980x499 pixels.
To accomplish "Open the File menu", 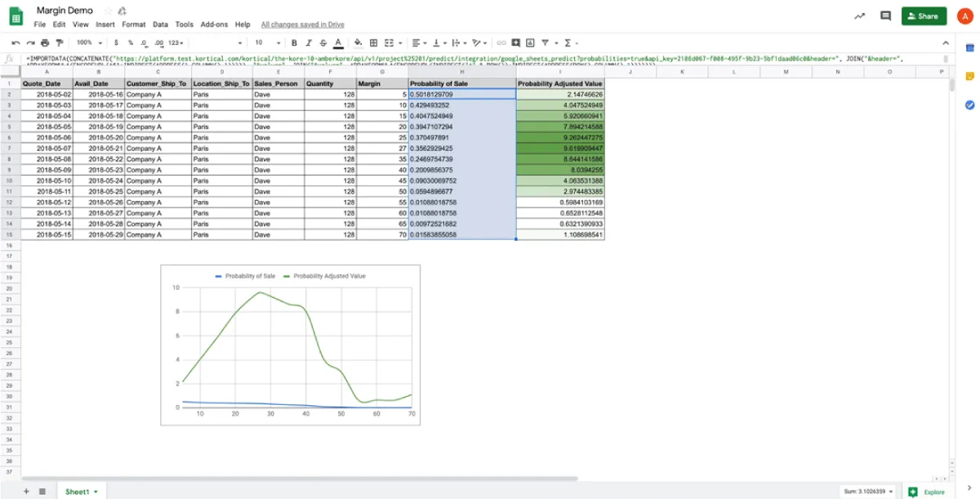I will pos(40,25).
